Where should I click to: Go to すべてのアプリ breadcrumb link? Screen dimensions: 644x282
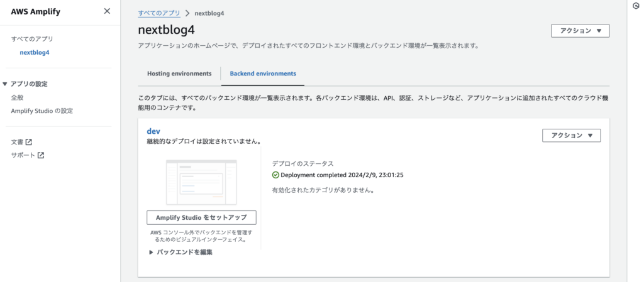[159, 13]
